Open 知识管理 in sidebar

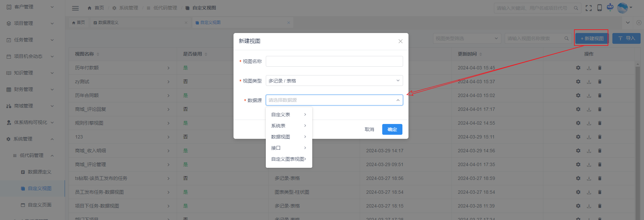[x=32, y=73]
